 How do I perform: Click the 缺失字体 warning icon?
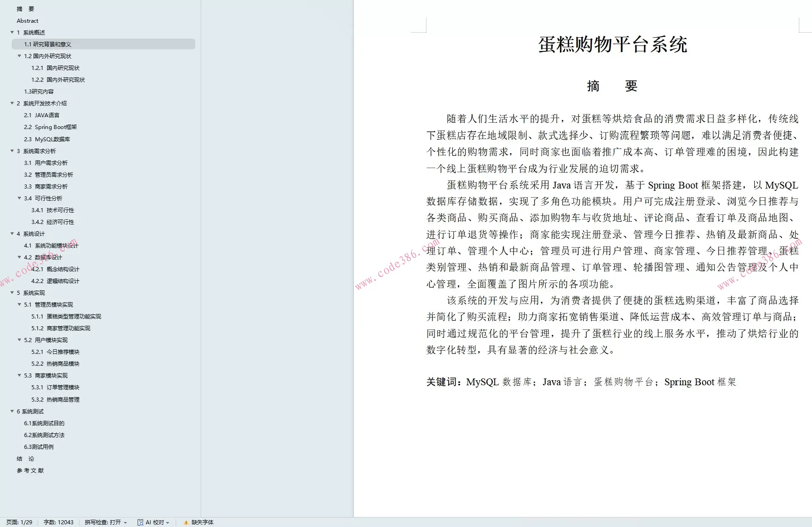185,522
